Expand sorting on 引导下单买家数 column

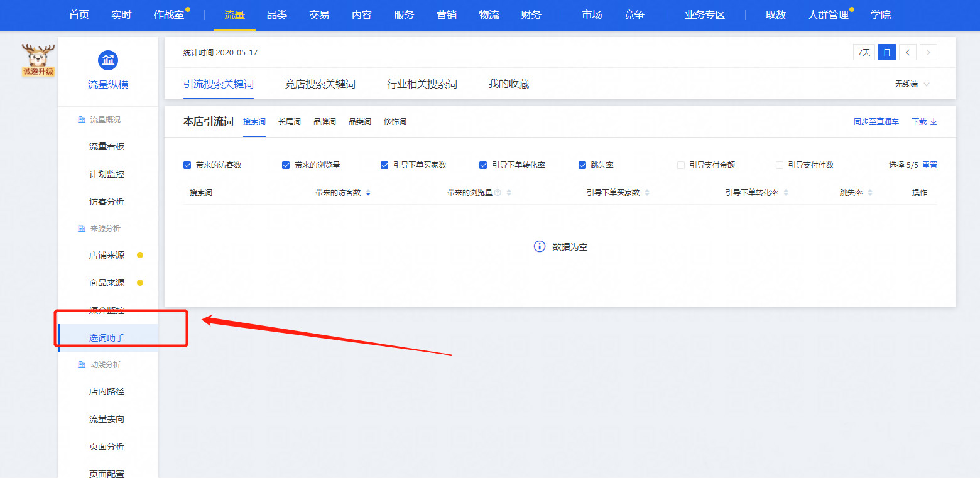pyautogui.click(x=648, y=193)
